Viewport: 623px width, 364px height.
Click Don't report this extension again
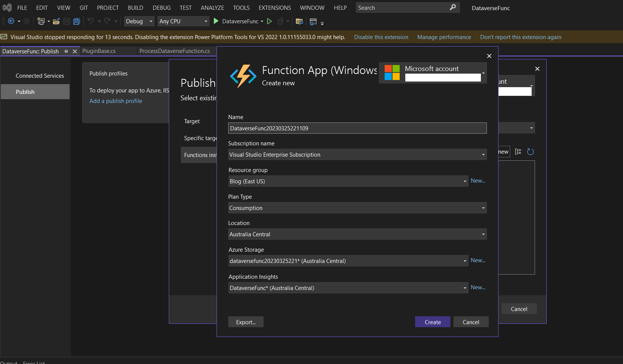(x=520, y=37)
